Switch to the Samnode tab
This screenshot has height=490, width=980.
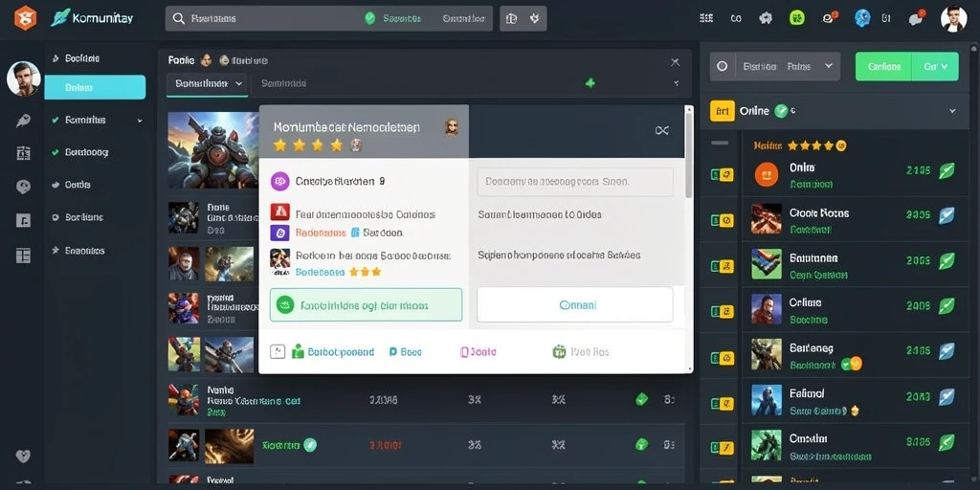(x=283, y=83)
